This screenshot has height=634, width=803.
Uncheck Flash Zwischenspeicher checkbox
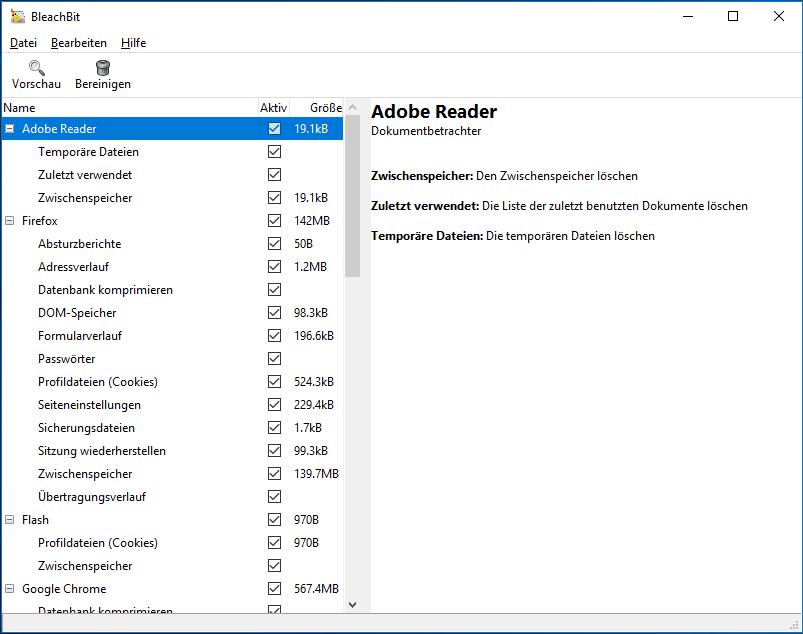pos(274,566)
